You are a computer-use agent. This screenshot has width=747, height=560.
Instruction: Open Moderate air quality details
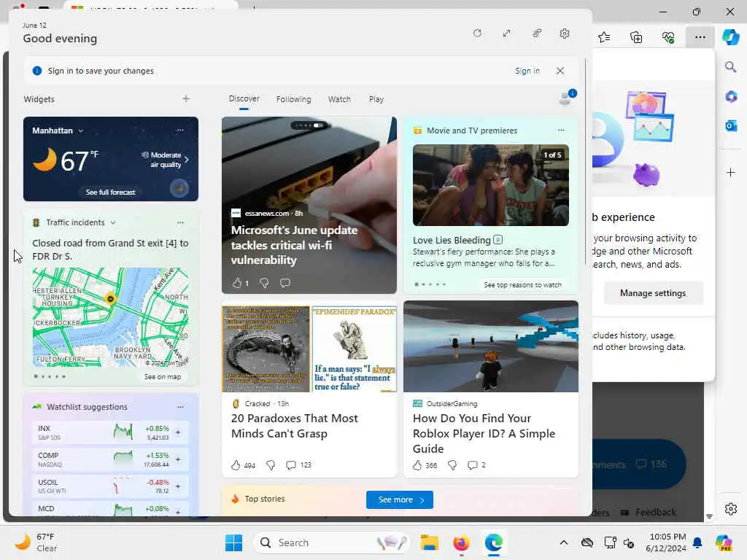[165, 160]
